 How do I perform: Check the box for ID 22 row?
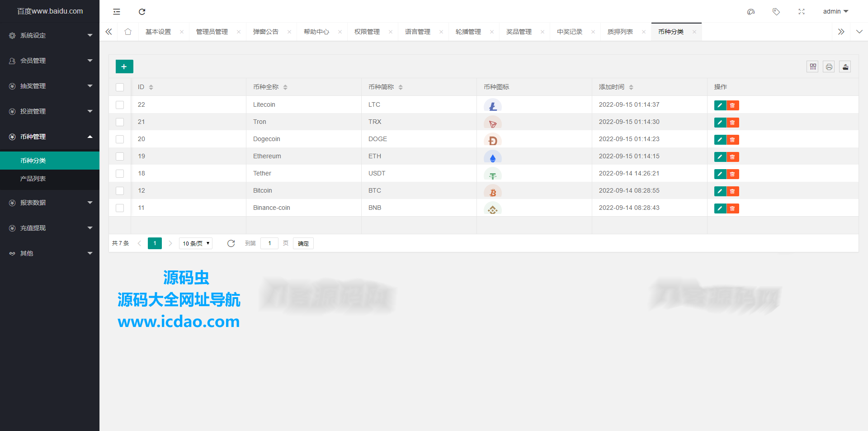(x=120, y=105)
